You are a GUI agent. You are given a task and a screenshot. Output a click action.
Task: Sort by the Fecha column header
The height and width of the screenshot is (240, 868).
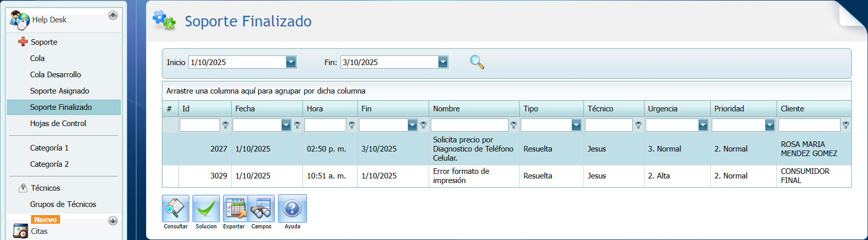(267, 109)
